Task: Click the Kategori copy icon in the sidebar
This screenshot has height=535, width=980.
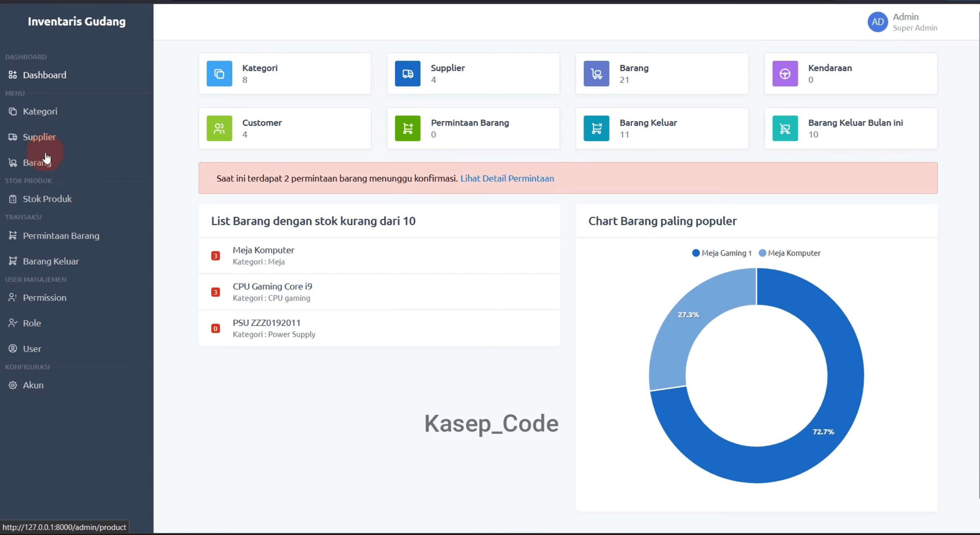Action: pyautogui.click(x=13, y=112)
